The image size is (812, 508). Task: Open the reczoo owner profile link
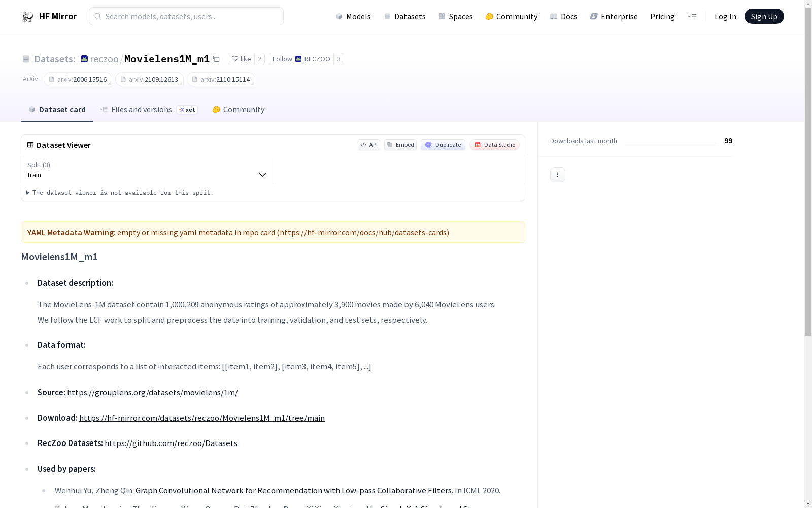click(x=104, y=59)
